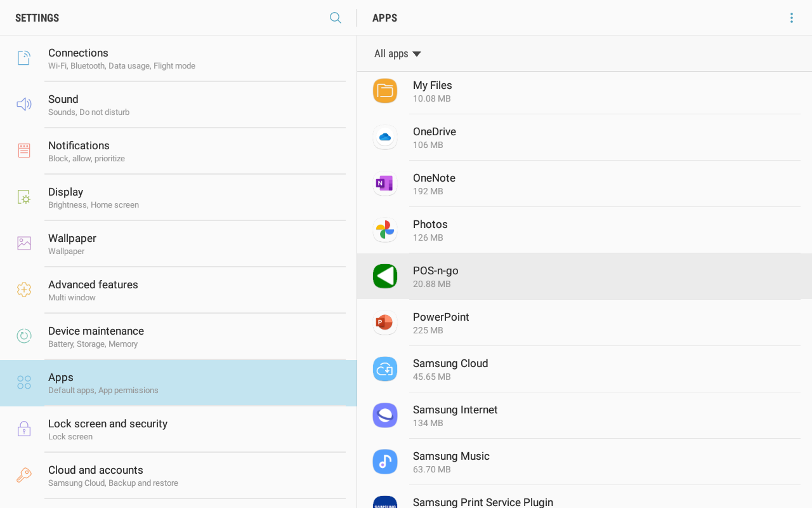Click the Connections settings icon

(24, 58)
